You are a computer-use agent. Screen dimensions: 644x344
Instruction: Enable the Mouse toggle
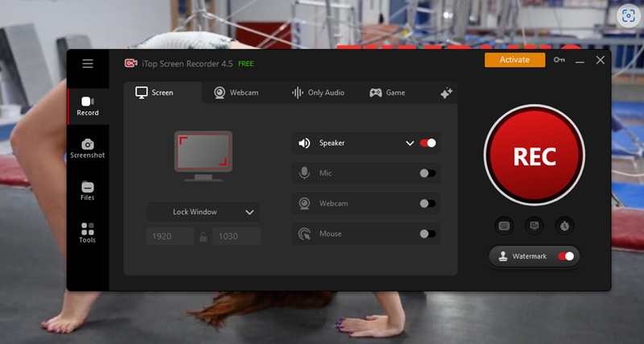pyautogui.click(x=427, y=234)
